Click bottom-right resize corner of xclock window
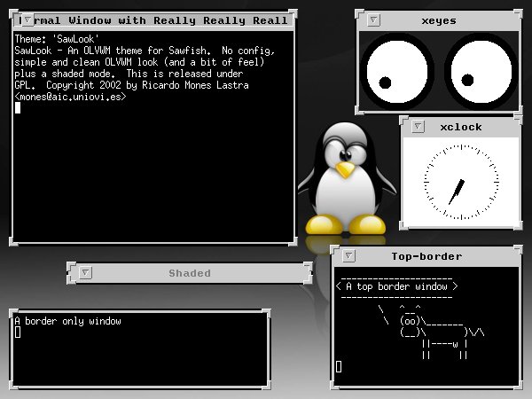 tap(518, 225)
